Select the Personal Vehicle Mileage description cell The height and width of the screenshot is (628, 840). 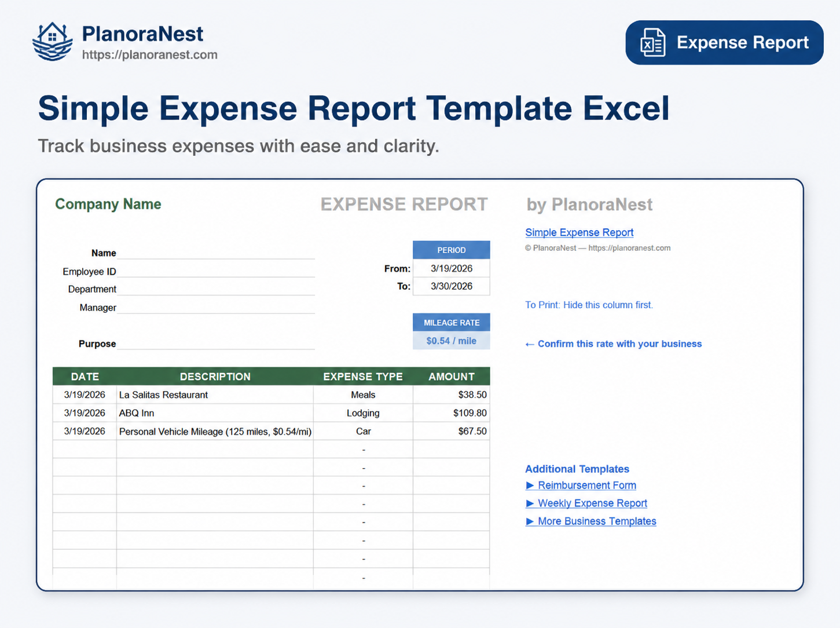click(215, 431)
